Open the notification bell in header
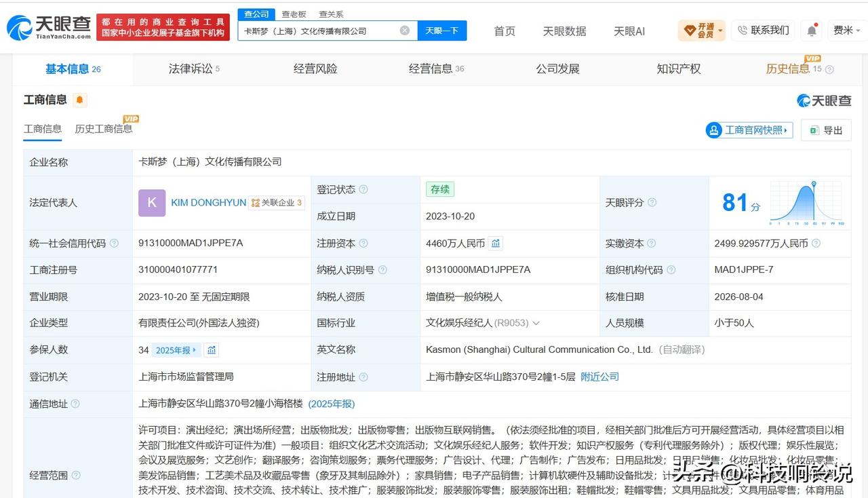868x498 pixels. pyautogui.click(x=812, y=31)
